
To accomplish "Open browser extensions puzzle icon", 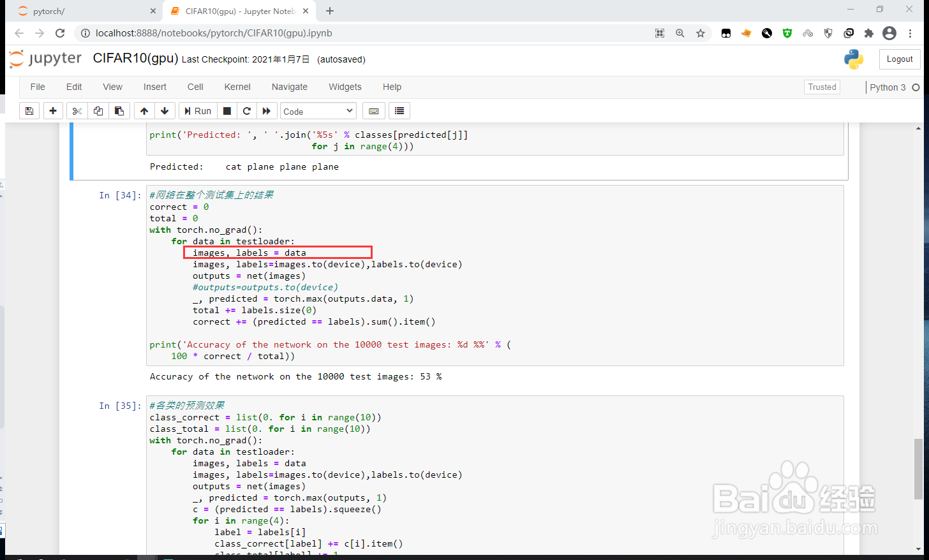I will tap(869, 33).
